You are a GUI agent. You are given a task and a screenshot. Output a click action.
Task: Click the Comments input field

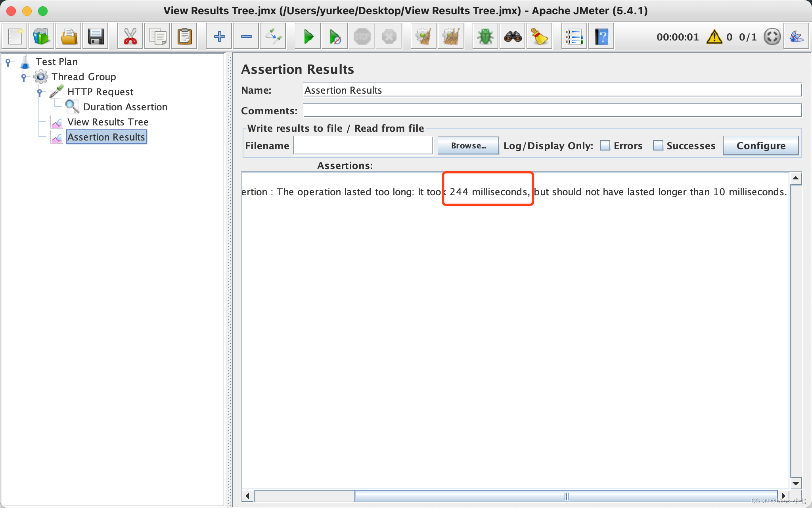coord(552,111)
